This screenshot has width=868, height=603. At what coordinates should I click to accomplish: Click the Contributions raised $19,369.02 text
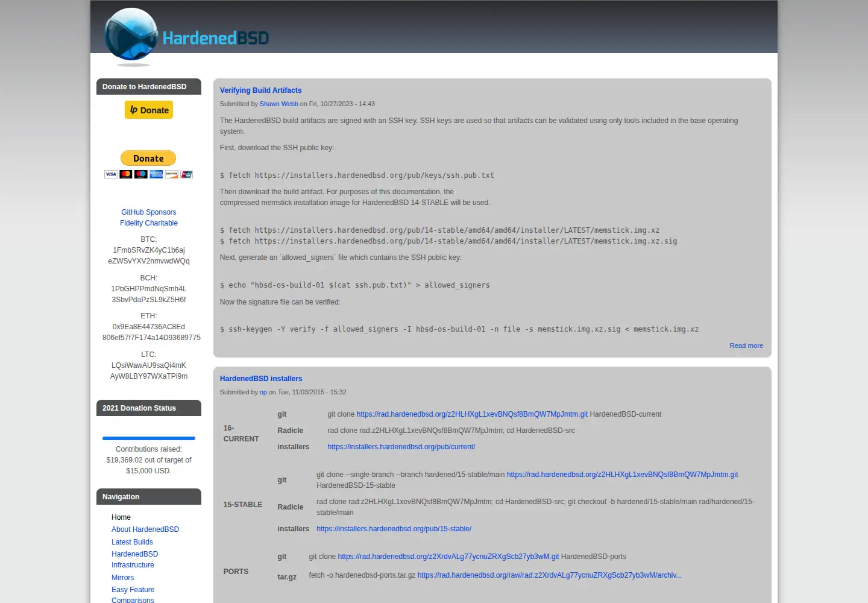[149, 460]
